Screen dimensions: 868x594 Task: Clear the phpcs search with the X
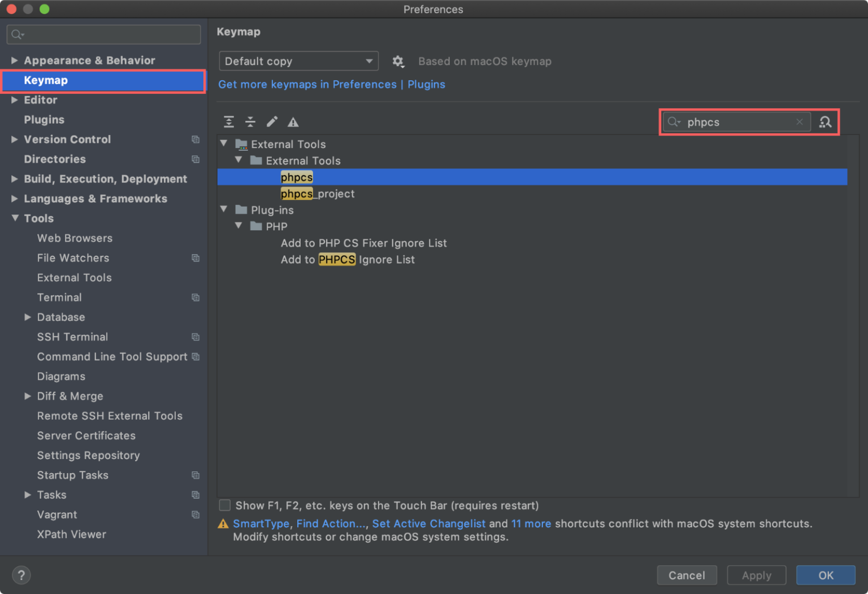point(799,121)
